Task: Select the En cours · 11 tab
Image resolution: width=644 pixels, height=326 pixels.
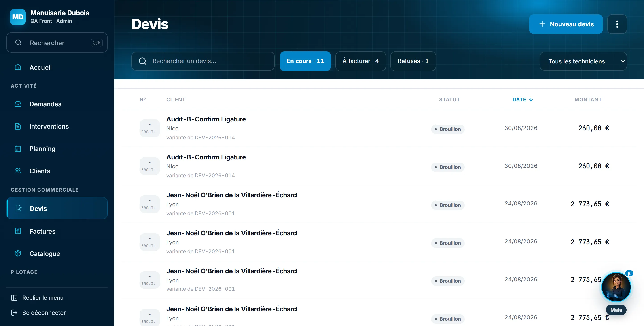Action: (x=305, y=61)
